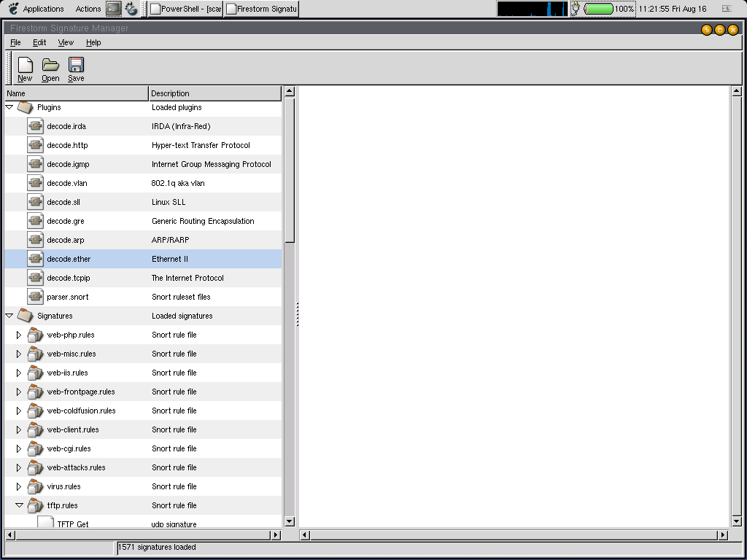Viewport: 747px width, 560px height.
Task: Click the tftp.rules file icon
Action: tap(35, 506)
